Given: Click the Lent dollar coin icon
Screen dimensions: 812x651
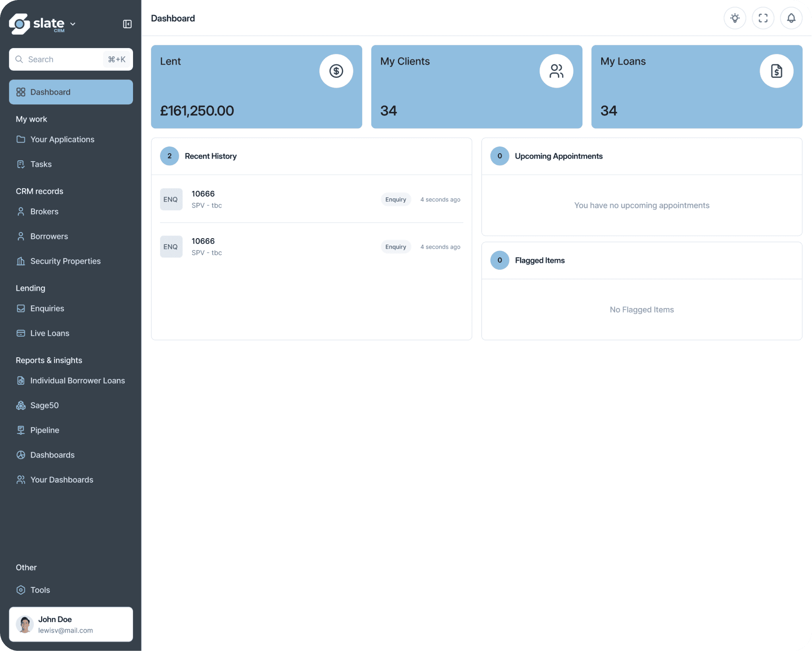Looking at the screenshot, I should tap(336, 71).
